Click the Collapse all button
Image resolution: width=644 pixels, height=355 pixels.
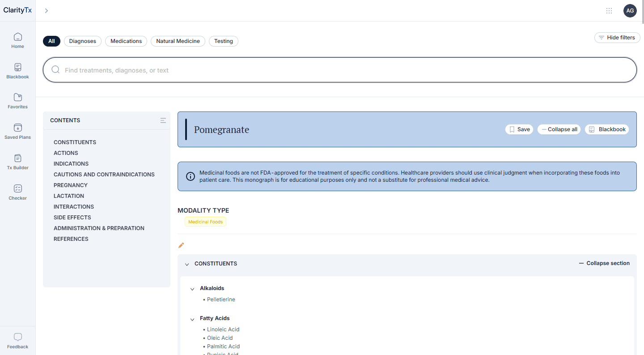tap(559, 129)
